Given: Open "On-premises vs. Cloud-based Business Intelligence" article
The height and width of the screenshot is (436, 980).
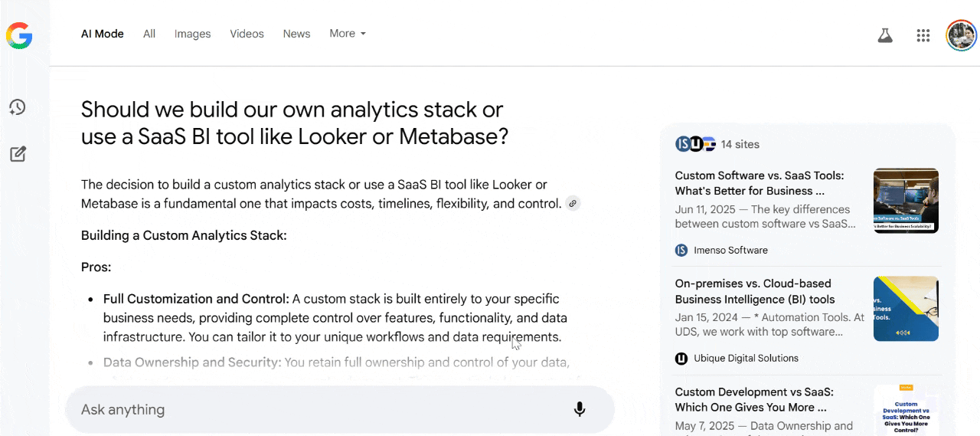Looking at the screenshot, I should point(755,291).
